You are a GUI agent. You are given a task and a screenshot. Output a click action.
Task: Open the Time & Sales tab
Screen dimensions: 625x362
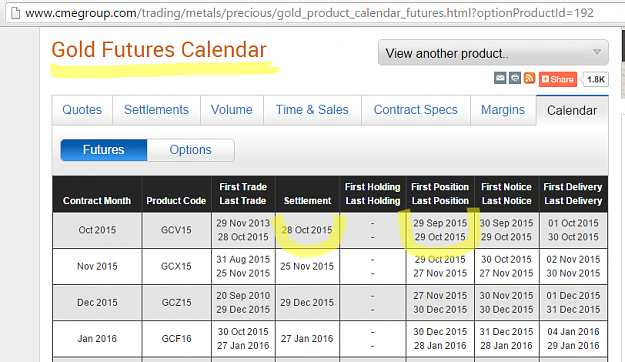(x=312, y=110)
